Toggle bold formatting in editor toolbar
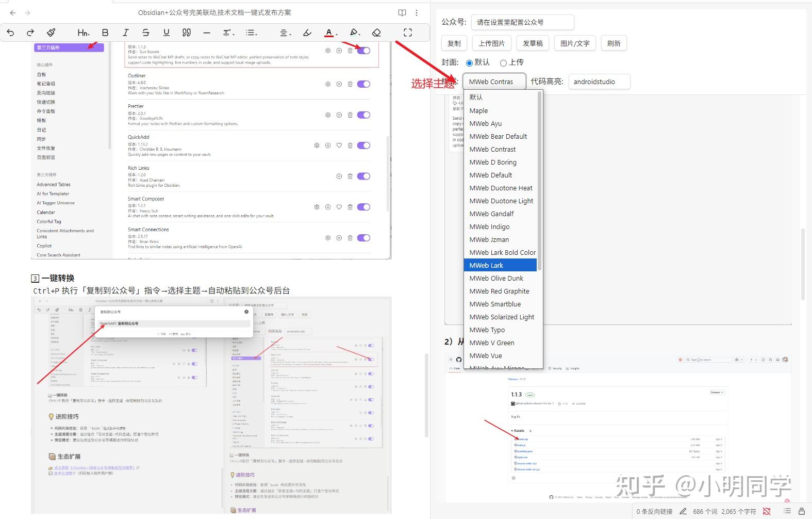Screen dimensions: 812x519 tap(105, 33)
